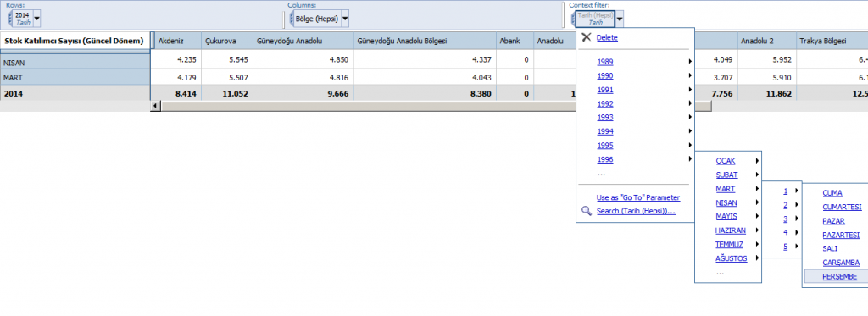Click total value 9.666 in 2014 row

coord(337,93)
